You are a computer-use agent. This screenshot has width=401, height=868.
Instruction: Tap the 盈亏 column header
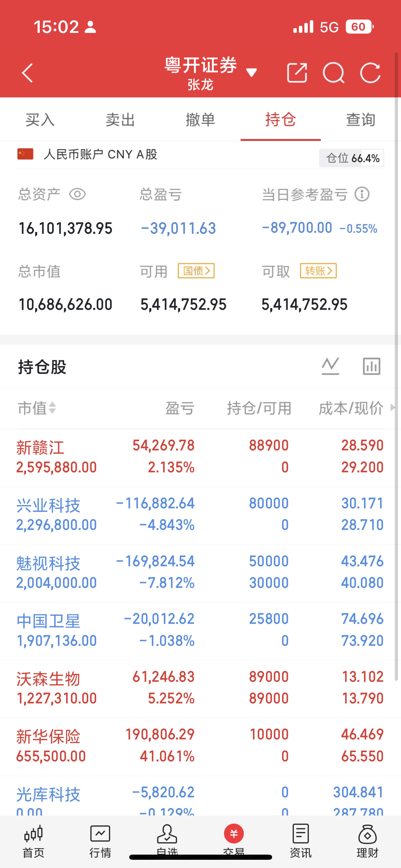click(180, 408)
